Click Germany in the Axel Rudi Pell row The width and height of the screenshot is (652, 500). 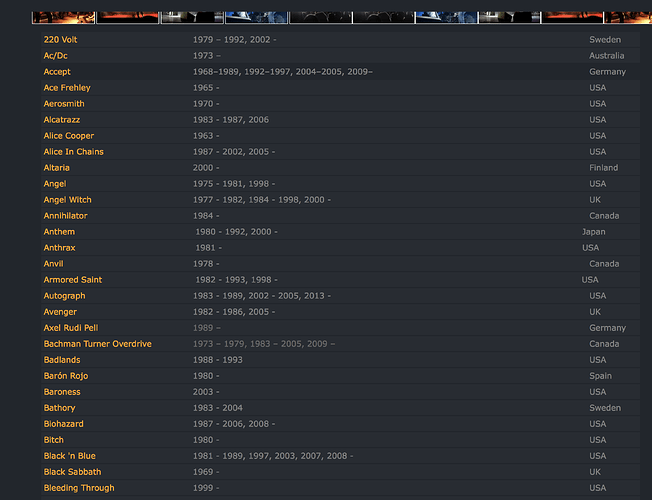tap(608, 328)
